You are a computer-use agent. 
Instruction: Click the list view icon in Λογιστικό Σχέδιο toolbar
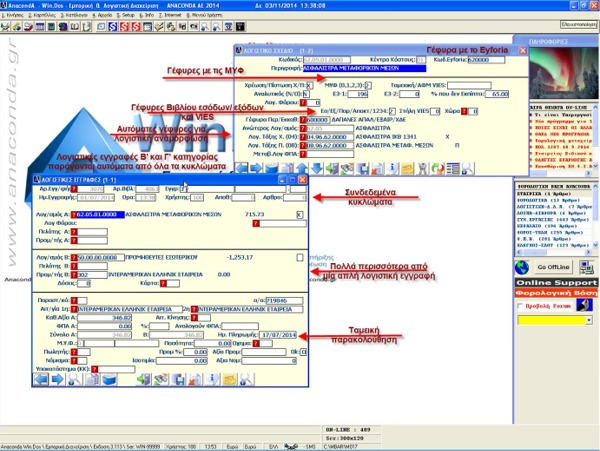[x=453, y=168]
